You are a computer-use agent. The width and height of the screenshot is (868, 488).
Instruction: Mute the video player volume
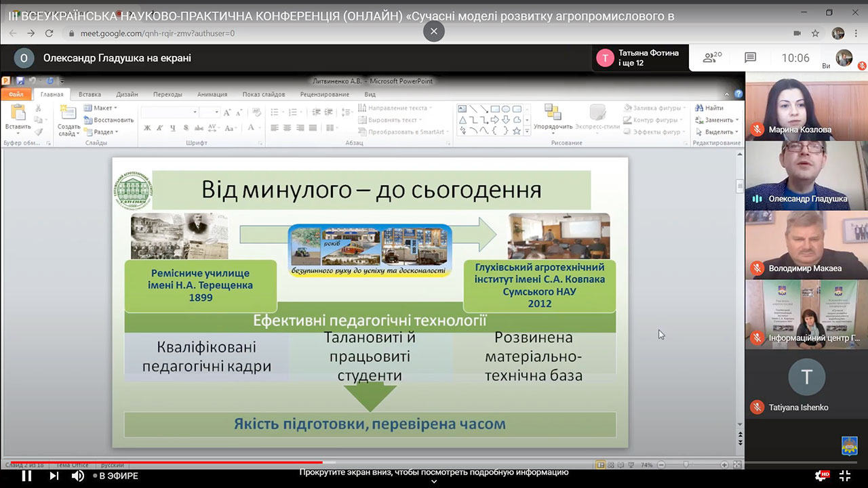point(78,476)
